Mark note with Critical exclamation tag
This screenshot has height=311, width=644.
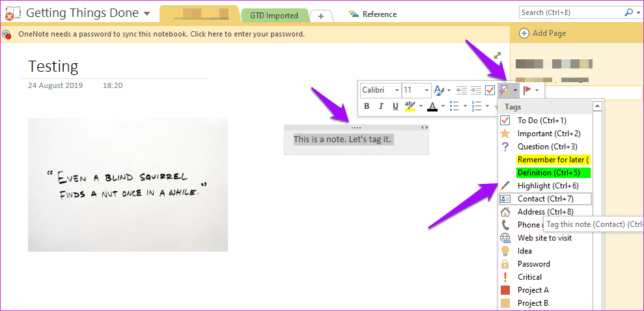[x=545, y=277]
